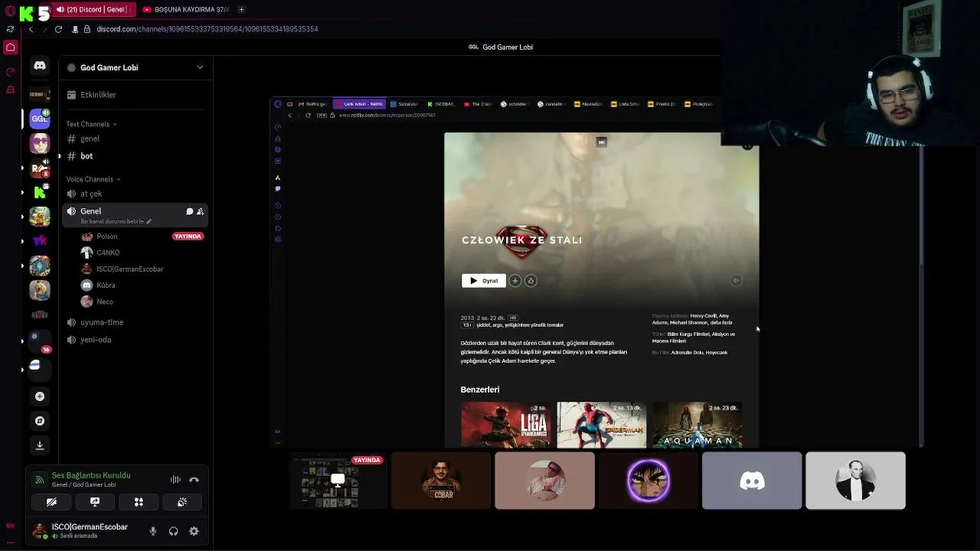Join the at çek voice channel

[135, 194]
